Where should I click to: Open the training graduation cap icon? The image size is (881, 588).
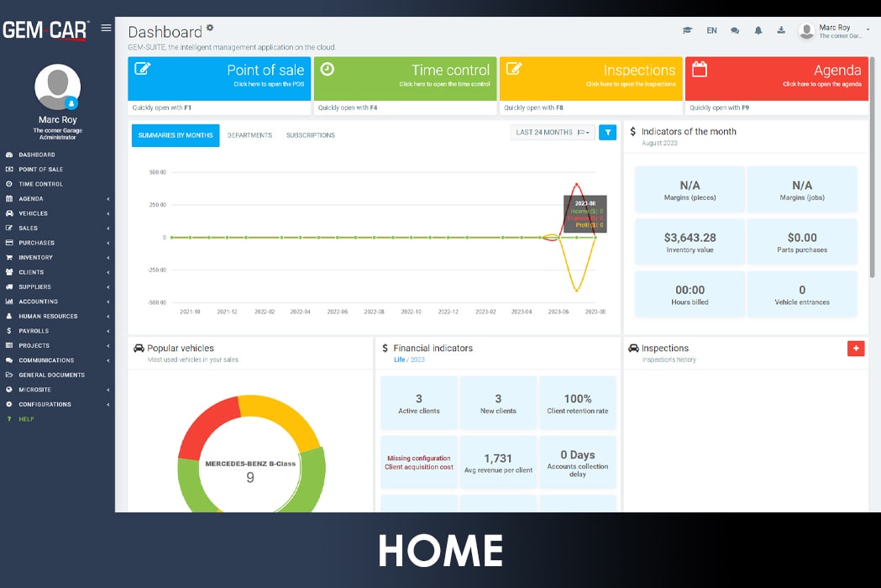[x=687, y=30]
